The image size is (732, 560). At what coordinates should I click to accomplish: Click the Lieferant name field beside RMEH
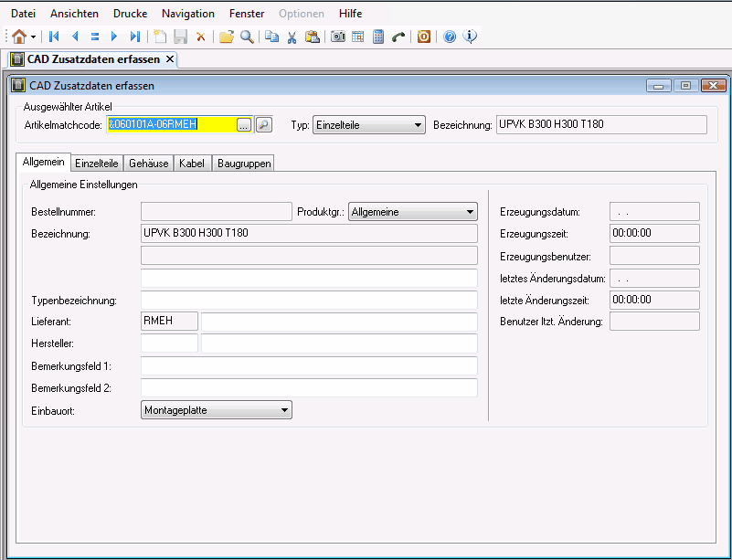(x=339, y=322)
